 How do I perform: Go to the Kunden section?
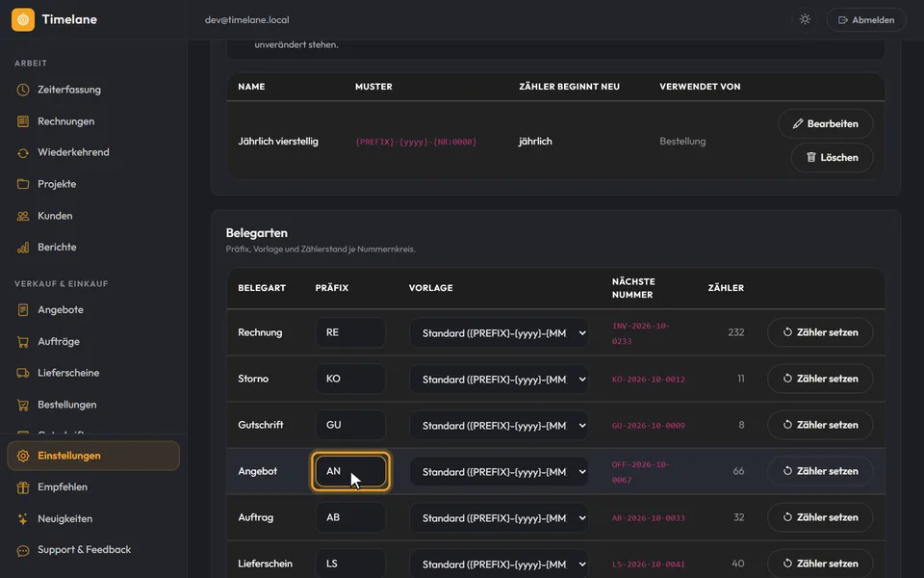93,216
